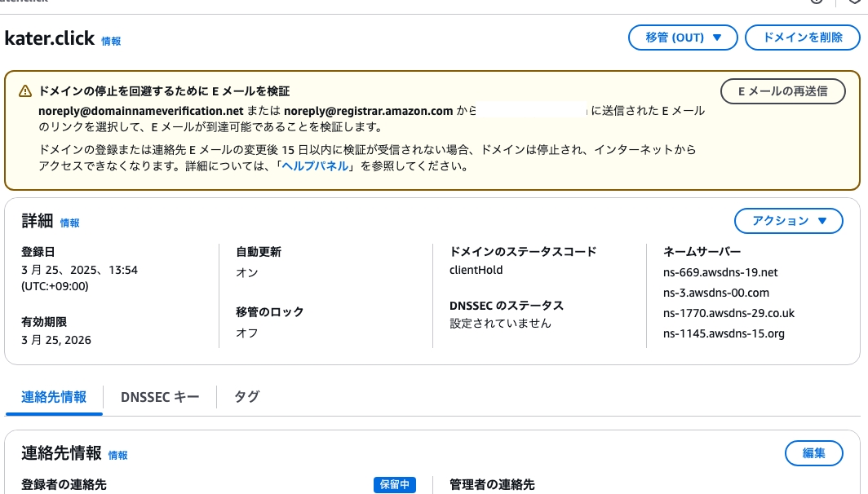
Task: Open the 移管 (OUT) dropdown menu
Action: point(683,37)
